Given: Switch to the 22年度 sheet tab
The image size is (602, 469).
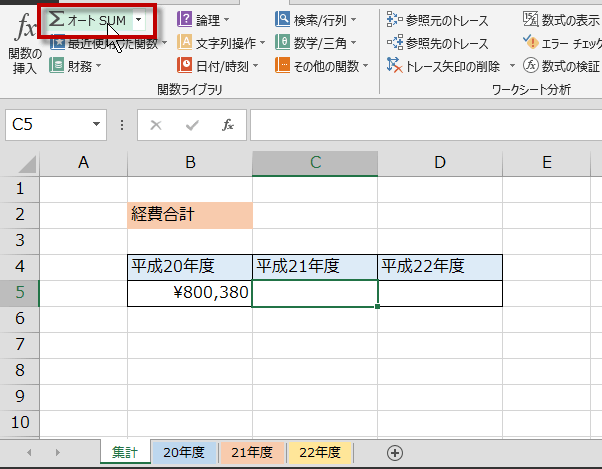Looking at the screenshot, I should pos(320,452).
